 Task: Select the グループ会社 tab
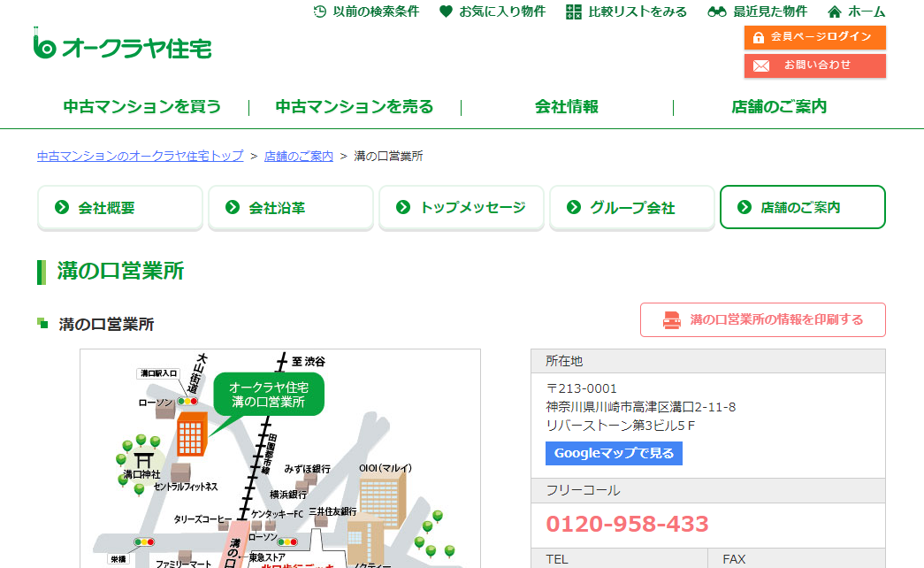(632, 208)
